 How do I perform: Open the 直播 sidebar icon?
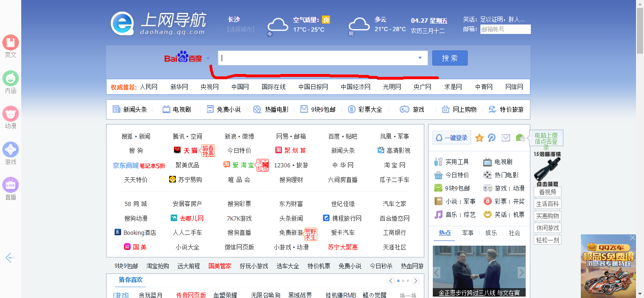10,185
